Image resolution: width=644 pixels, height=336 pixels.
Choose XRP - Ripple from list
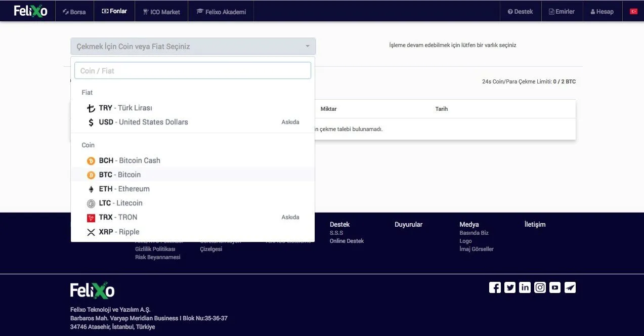point(193,232)
